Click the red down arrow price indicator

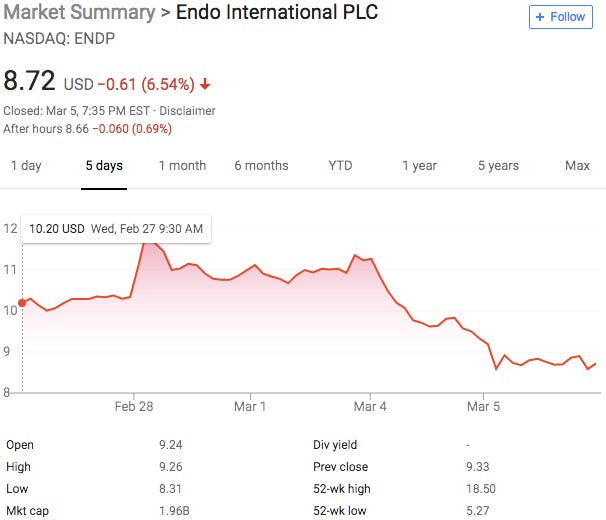click(206, 84)
